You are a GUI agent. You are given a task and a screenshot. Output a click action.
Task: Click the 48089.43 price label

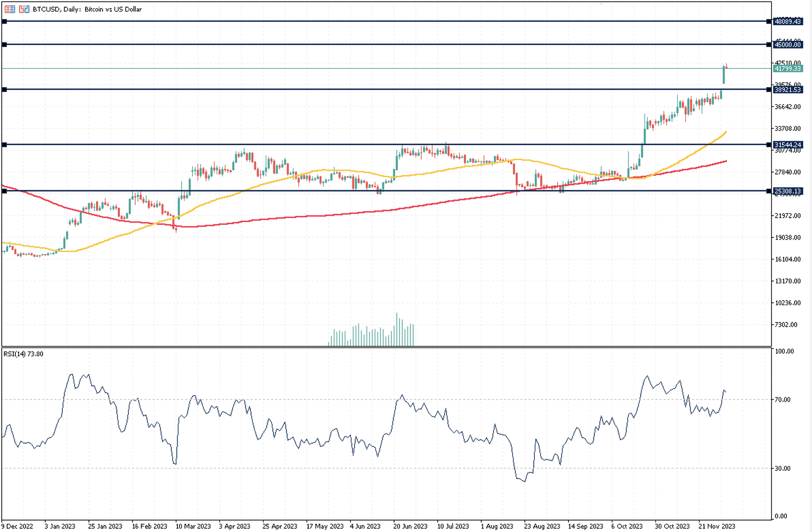pyautogui.click(x=788, y=21)
